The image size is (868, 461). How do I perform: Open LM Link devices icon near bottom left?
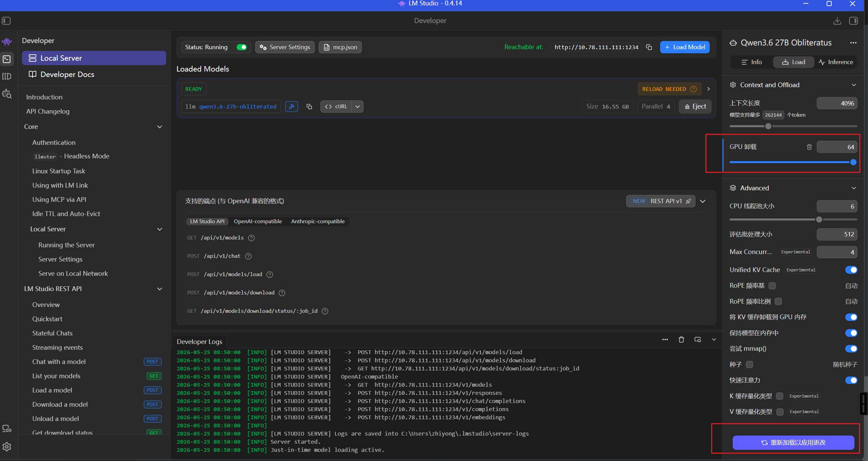click(x=7, y=429)
